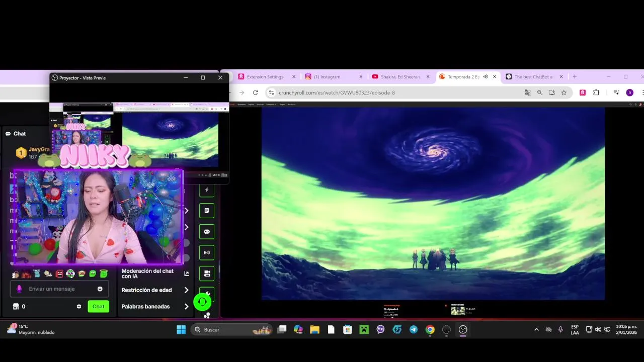
Task: Click the zoom magnifier icon in address bar
Action: [x=540, y=93]
